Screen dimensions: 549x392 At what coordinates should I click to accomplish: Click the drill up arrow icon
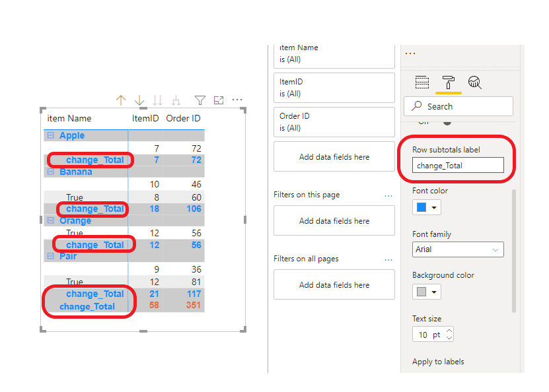[x=121, y=100]
